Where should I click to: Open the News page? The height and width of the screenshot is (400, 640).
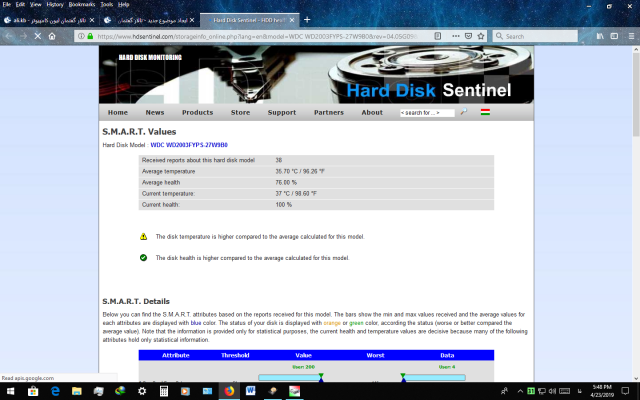(x=155, y=112)
